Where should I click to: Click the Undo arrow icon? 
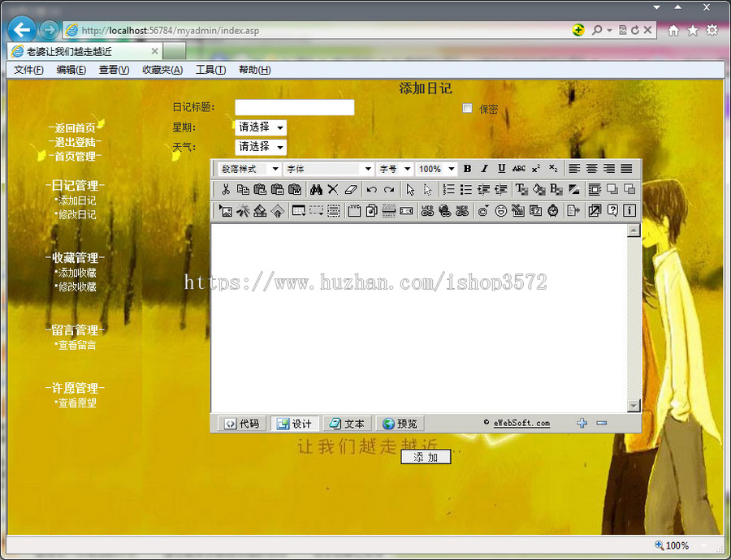coord(371,189)
